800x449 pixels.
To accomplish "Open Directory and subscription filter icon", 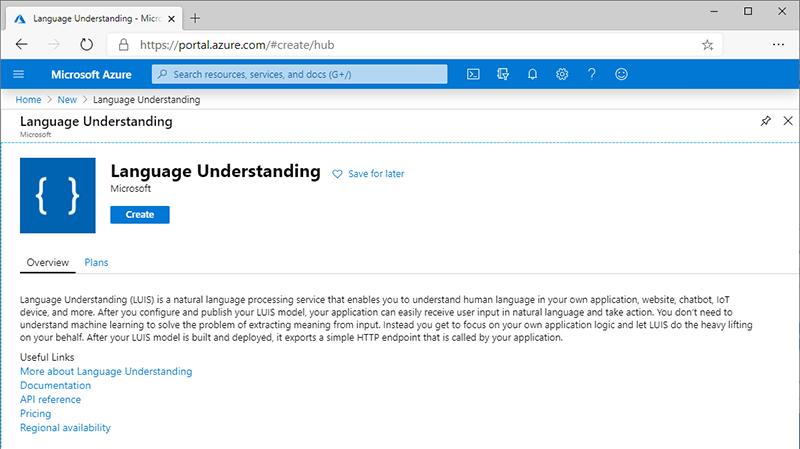I will (x=503, y=74).
